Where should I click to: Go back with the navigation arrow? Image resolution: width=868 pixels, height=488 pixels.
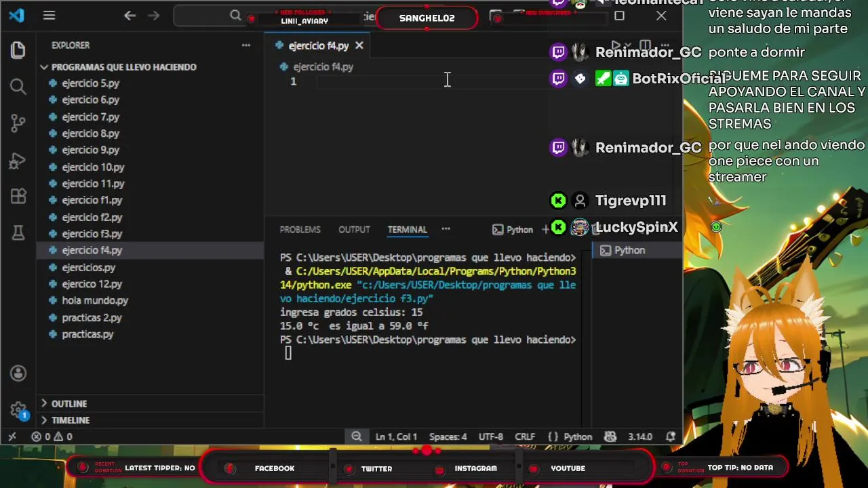click(130, 15)
